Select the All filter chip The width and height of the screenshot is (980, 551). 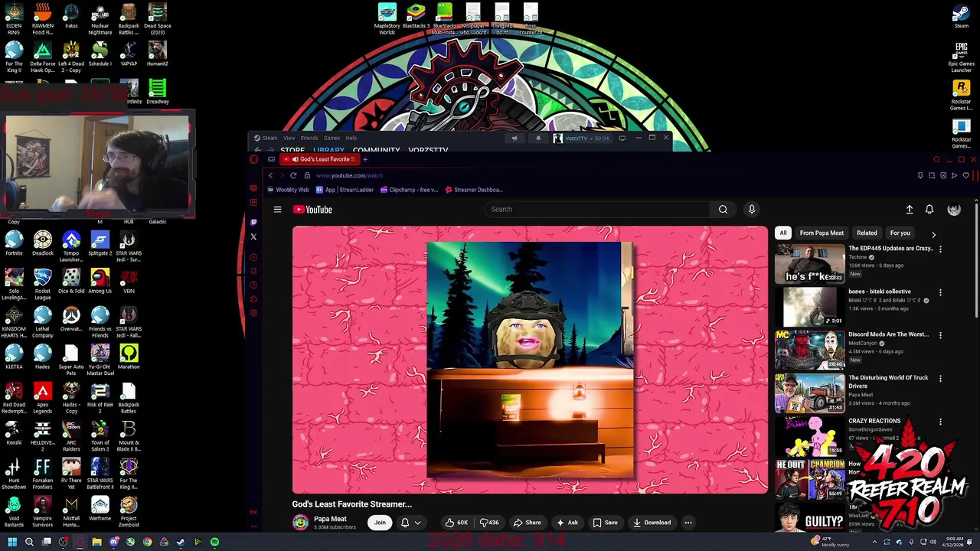pyautogui.click(x=782, y=233)
